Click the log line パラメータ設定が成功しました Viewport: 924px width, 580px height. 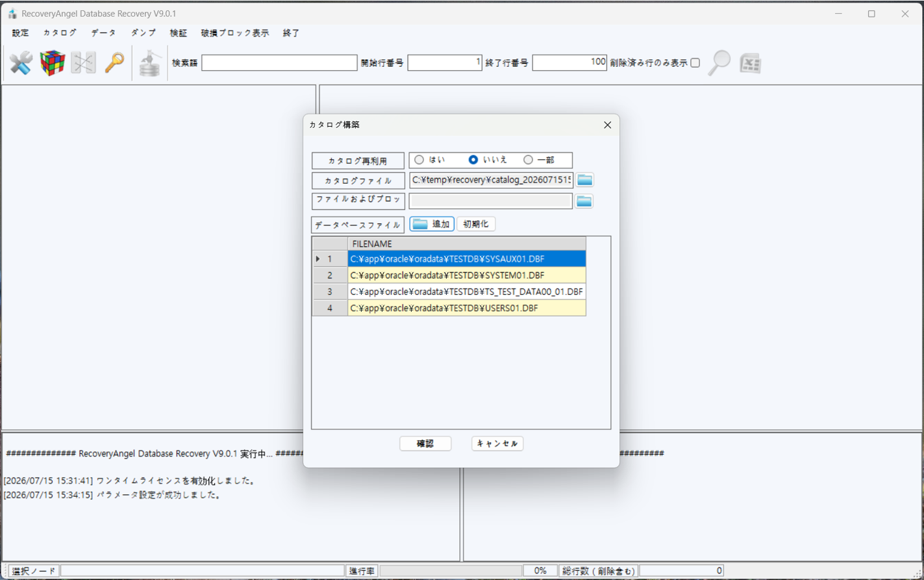pos(113,495)
